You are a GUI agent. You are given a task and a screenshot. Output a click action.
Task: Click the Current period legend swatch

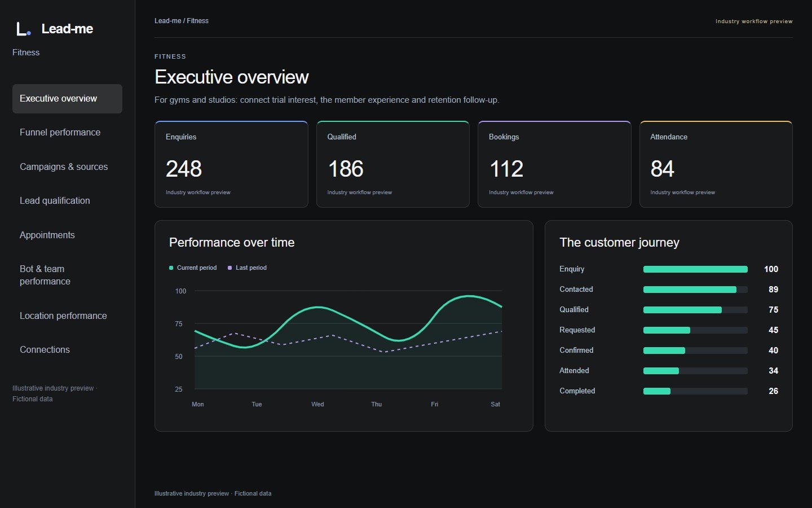coord(171,268)
